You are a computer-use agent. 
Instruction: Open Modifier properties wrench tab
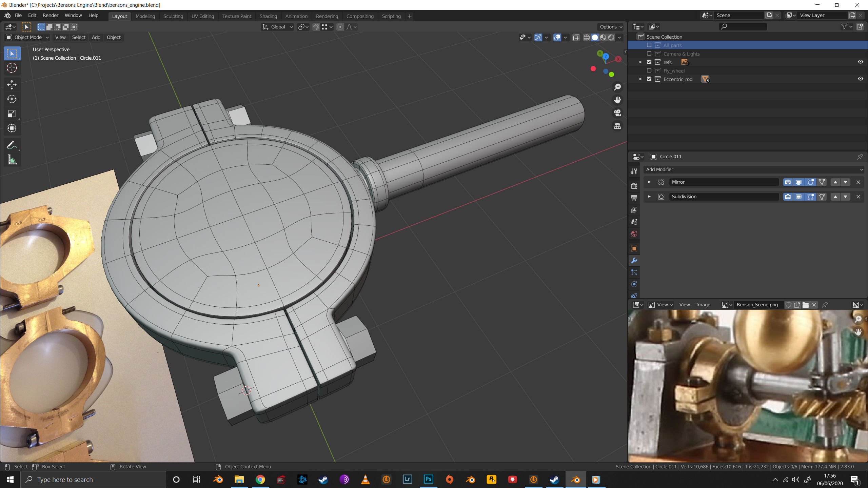pos(634,261)
